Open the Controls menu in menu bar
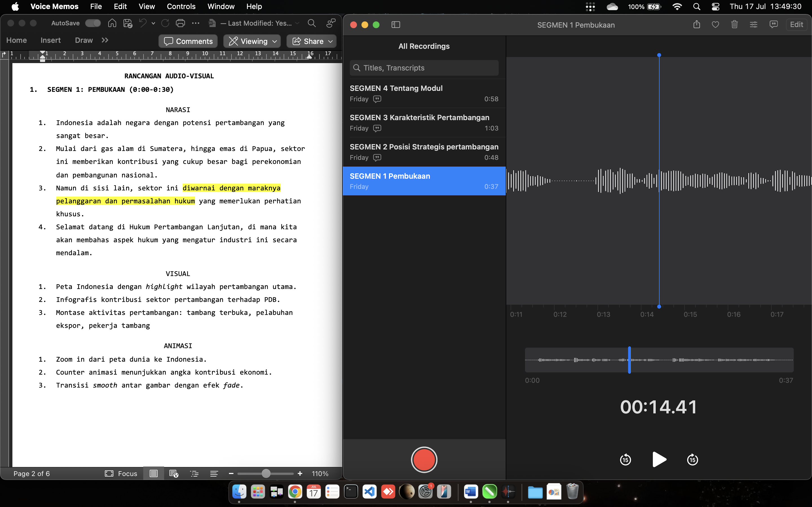Image resolution: width=812 pixels, height=507 pixels. pos(181,6)
